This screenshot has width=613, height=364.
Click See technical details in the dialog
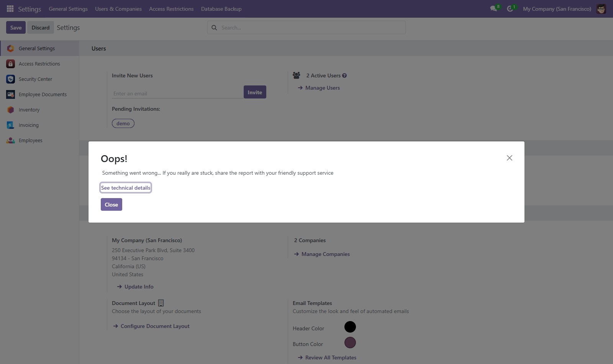point(126,188)
